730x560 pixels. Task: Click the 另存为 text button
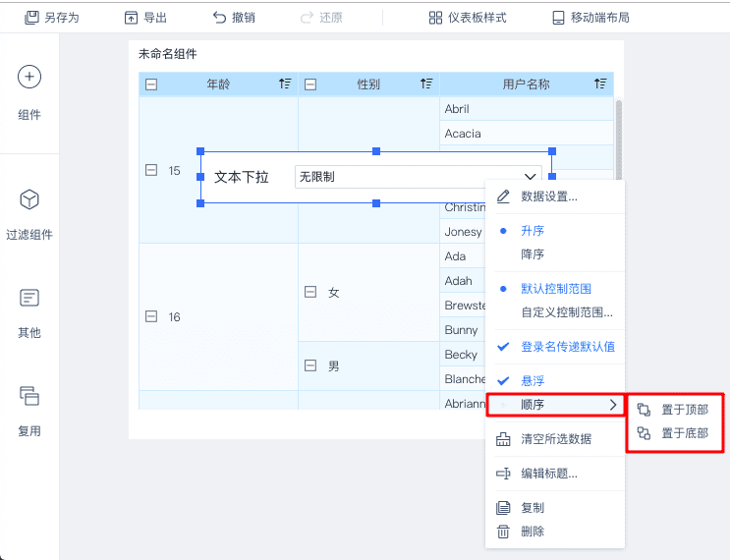tap(62, 18)
